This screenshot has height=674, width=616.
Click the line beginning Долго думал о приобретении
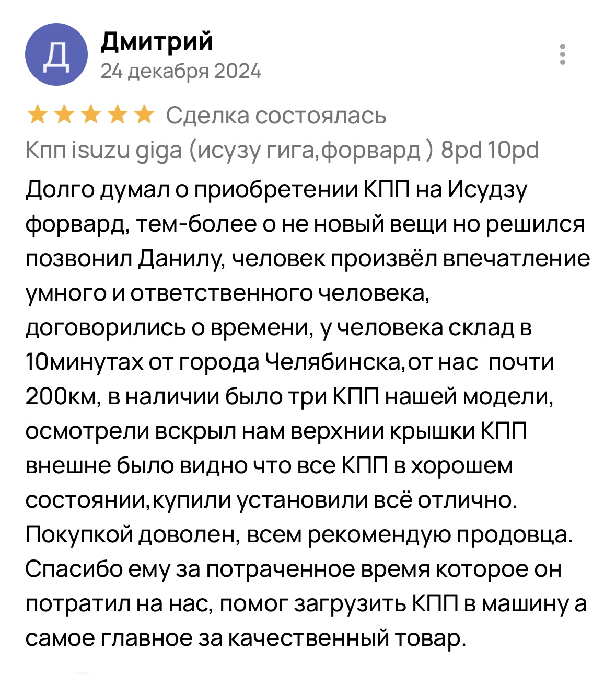pos(277,189)
